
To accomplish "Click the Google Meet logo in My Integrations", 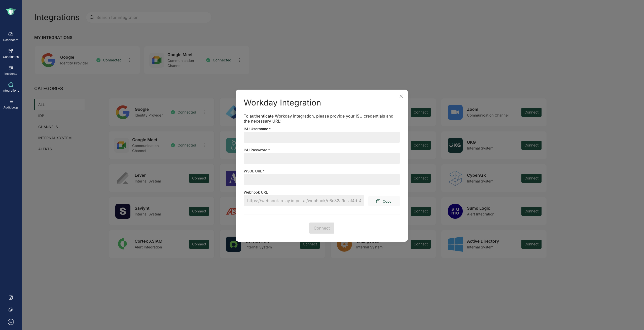I will [x=157, y=60].
